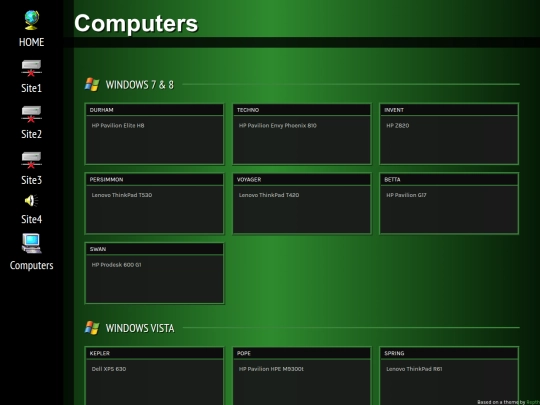The width and height of the screenshot is (540, 405).
Task: Open the Site2 server icon
Action: coord(31,114)
